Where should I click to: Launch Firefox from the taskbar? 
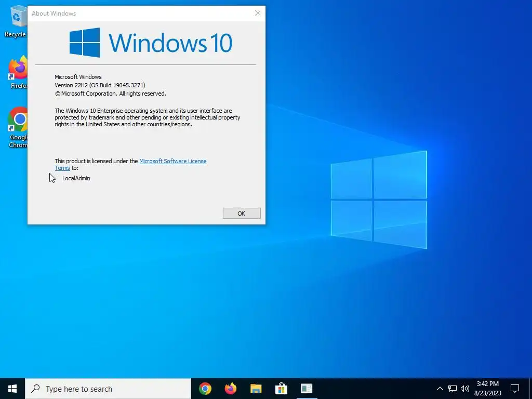pos(231,389)
